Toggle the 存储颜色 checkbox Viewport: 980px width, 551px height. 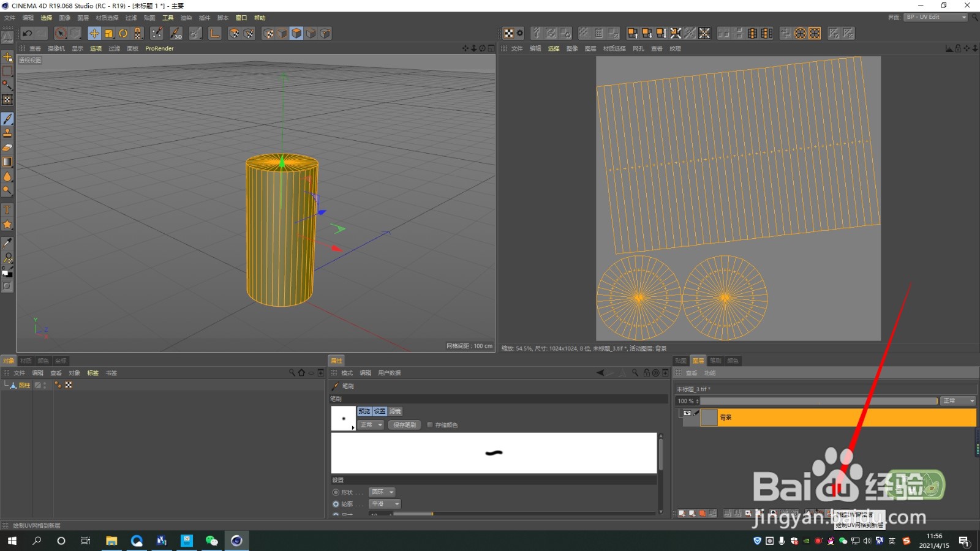tap(429, 424)
